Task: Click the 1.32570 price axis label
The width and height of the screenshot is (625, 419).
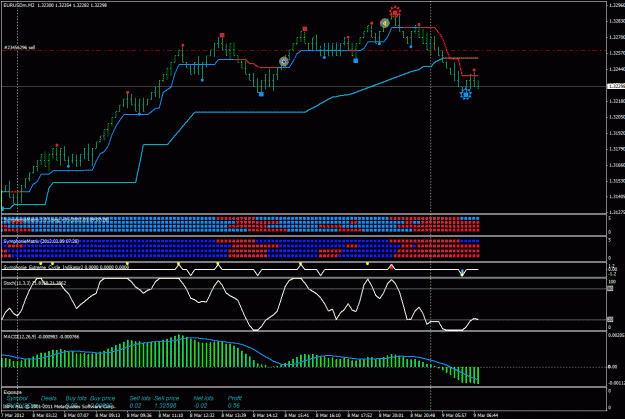Action: click(x=616, y=53)
